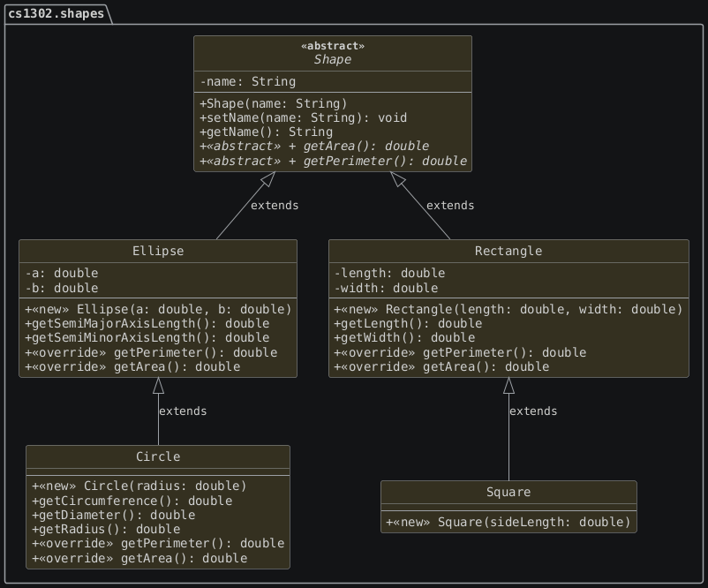Select the +getWidth(): double method
Viewport: 708px width, 588px height.
(404, 338)
